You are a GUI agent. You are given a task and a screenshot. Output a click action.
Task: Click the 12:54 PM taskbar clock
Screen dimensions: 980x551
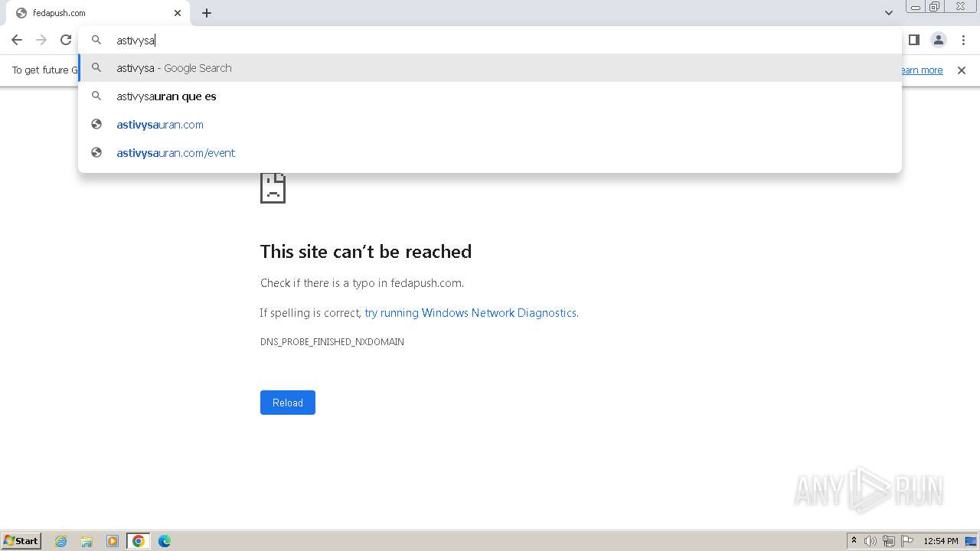[941, 541]
